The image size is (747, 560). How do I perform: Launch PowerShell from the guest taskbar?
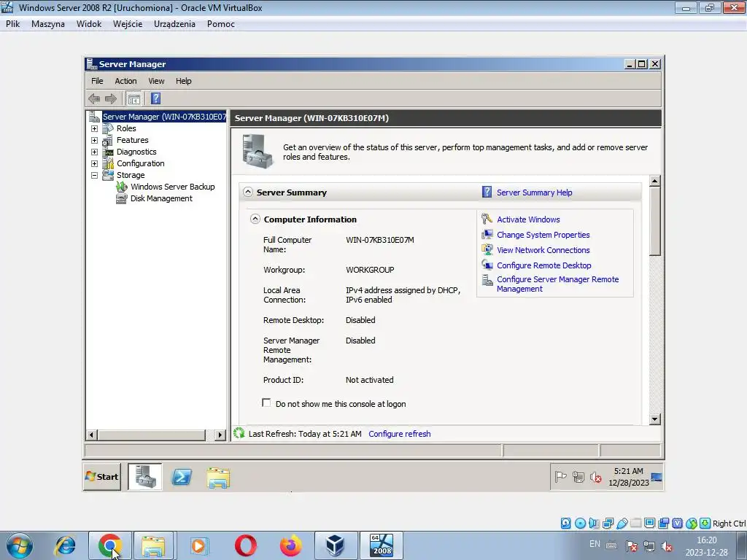point(182,477)
